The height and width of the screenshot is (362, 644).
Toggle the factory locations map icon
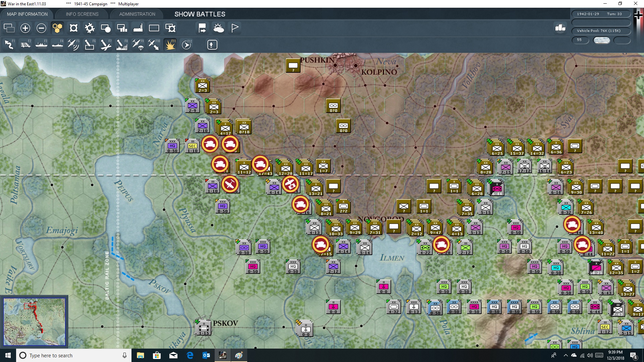point(138,28)
